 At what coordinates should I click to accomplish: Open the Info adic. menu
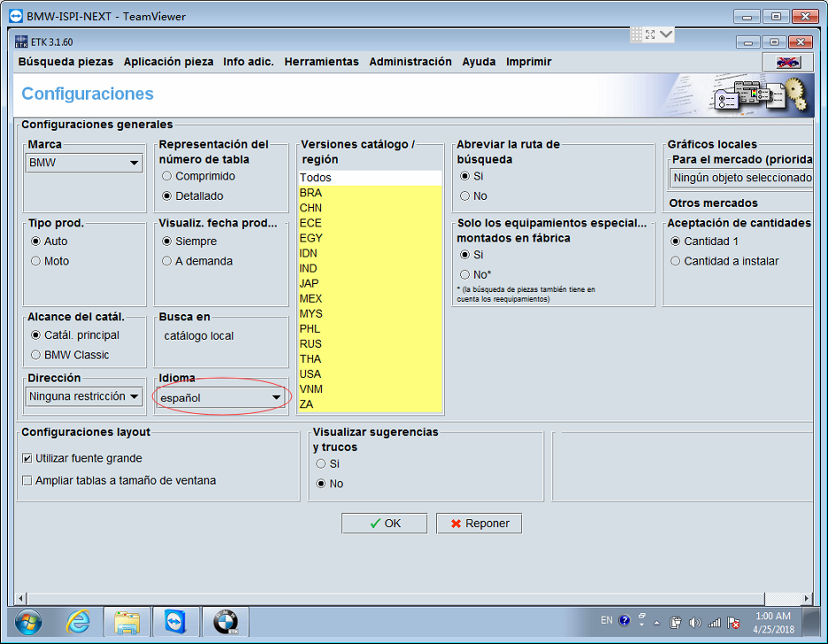[249, 62]
